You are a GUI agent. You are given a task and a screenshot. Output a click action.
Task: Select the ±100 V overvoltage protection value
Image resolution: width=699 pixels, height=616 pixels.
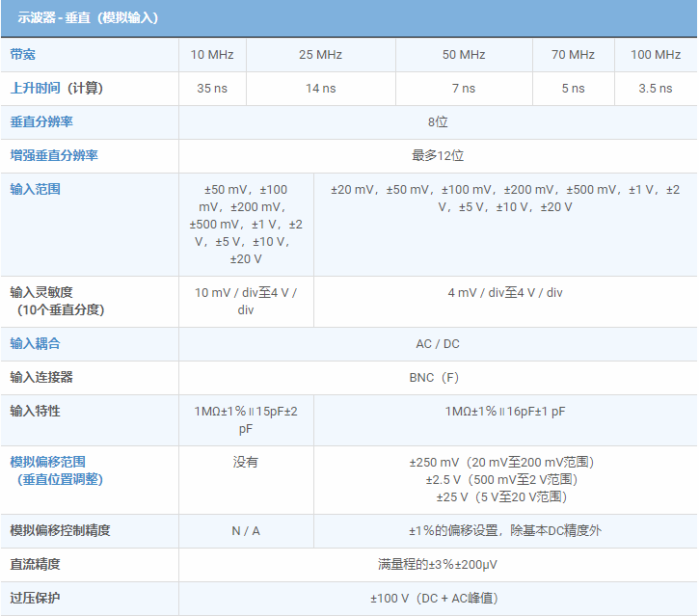(438, 599)
